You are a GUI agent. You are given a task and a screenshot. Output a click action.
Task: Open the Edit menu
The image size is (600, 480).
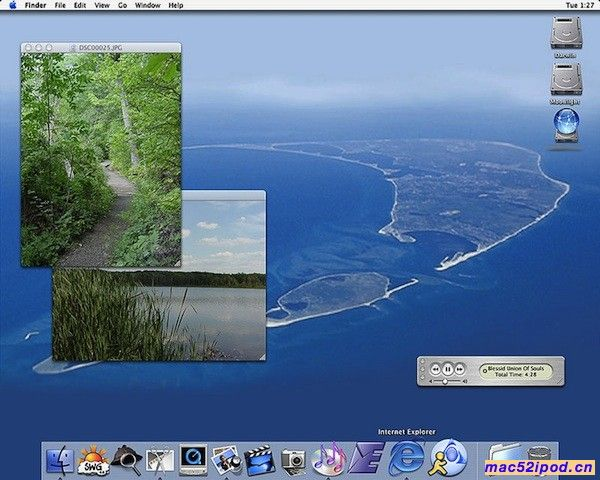pos(80,5)
